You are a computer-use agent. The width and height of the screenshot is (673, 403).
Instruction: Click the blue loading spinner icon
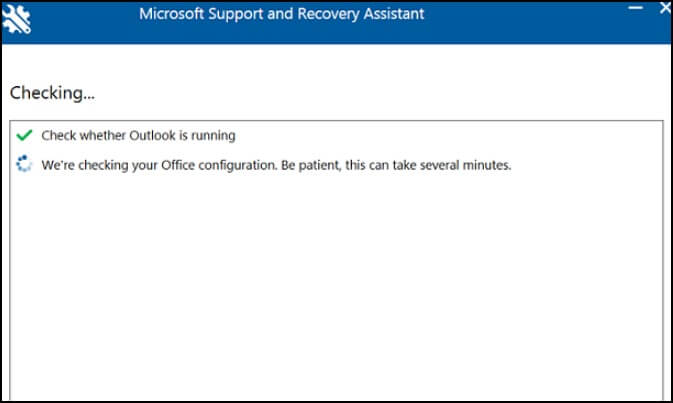point(24,164)
